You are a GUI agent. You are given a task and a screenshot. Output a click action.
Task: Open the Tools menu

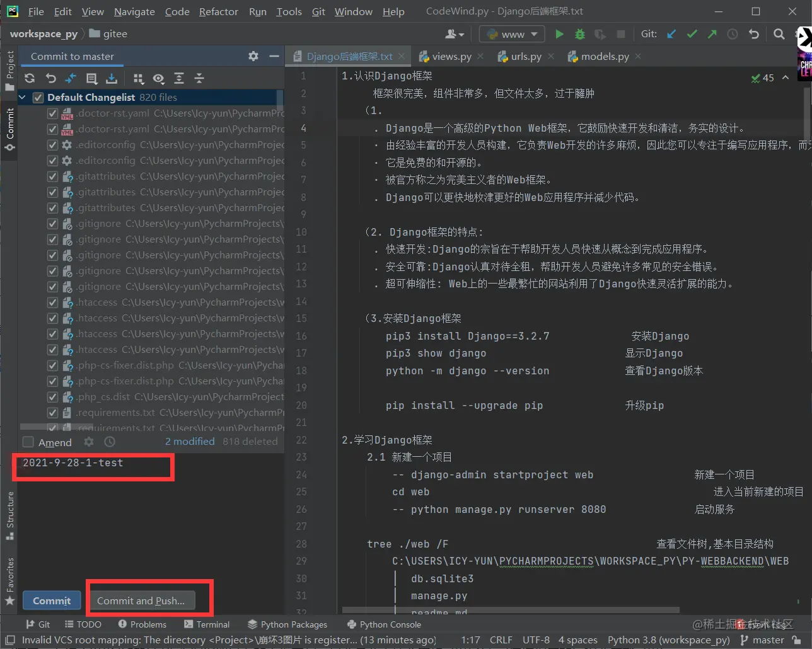[289, 11]
